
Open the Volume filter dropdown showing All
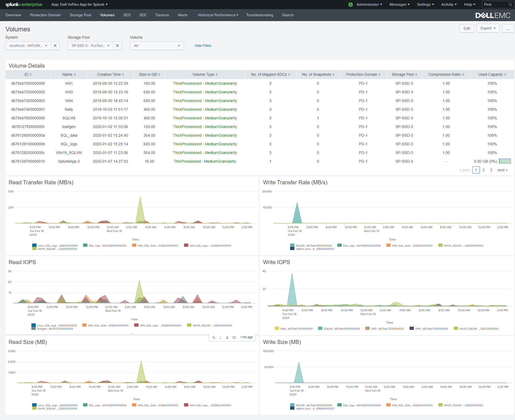[x=157, y=45]
